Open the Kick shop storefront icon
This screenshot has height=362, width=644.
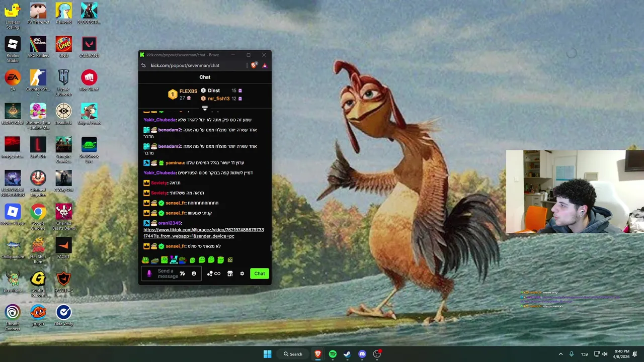(x=230, y=274)
